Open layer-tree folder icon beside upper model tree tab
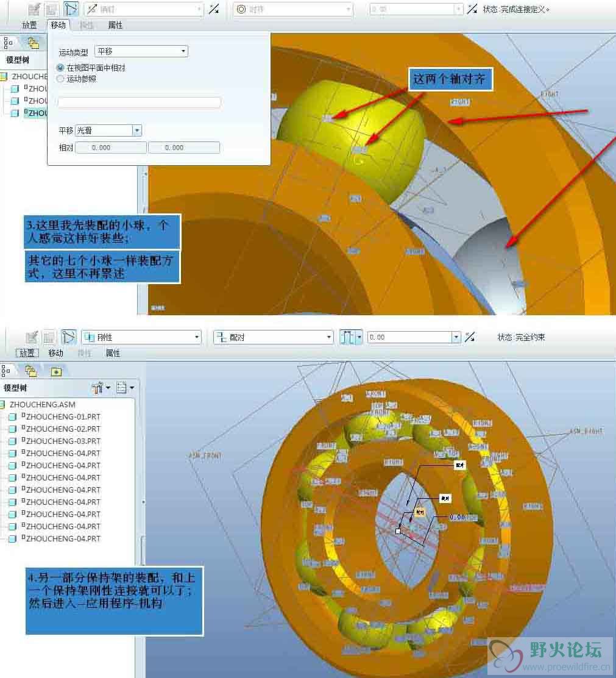 pos(34,43)
